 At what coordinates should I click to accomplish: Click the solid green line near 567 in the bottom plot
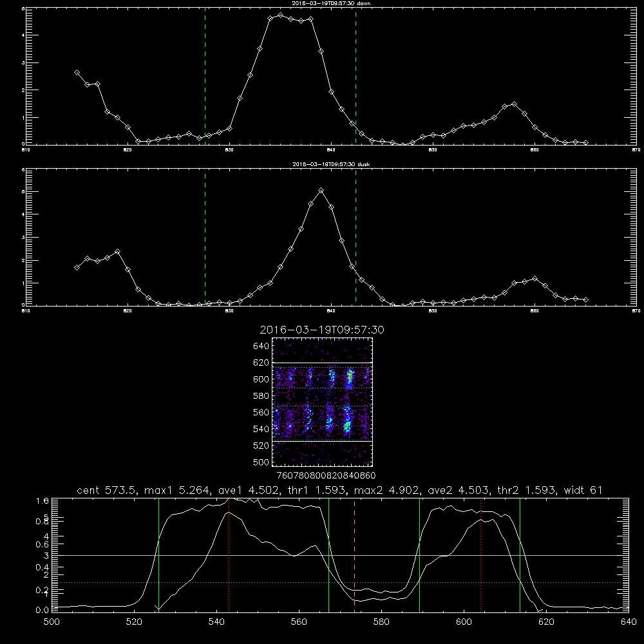click(328, 555)
